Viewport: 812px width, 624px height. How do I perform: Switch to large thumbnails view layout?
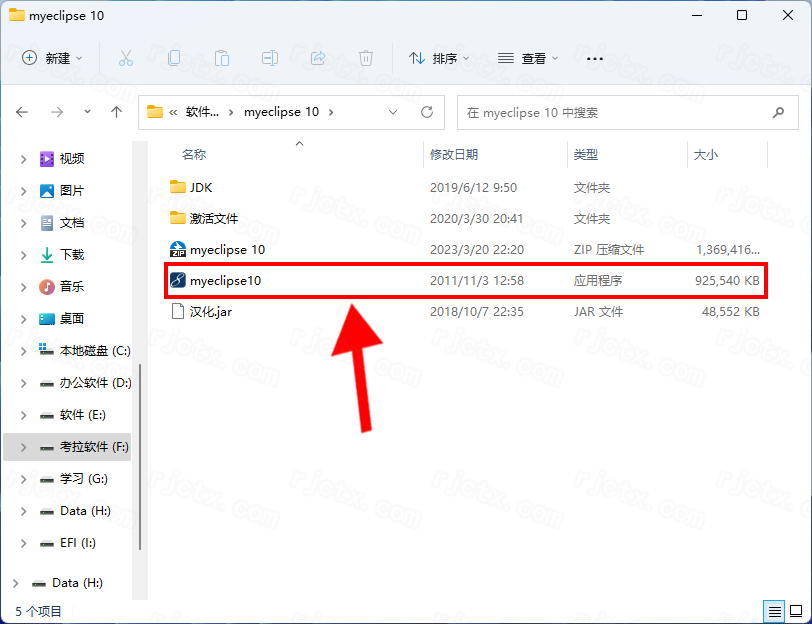coord(796,610)
